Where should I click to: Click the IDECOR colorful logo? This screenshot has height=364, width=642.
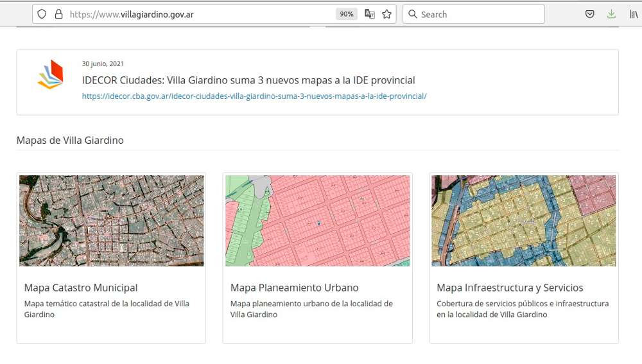point(51,74)
